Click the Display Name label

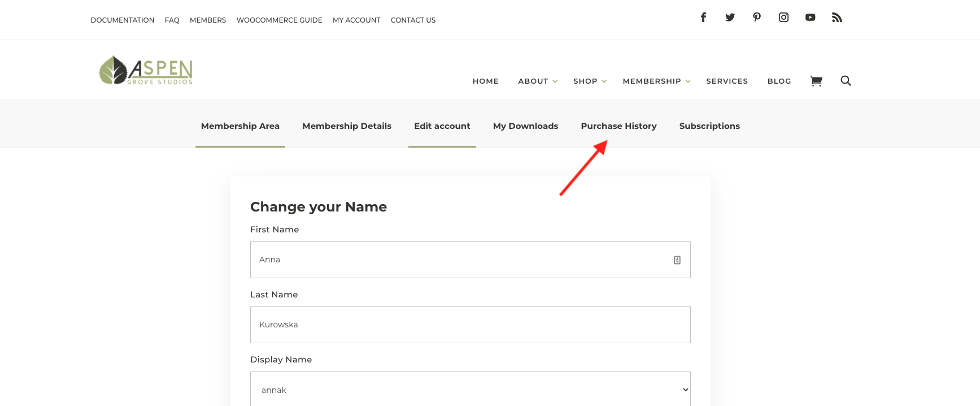pos(281,360)
